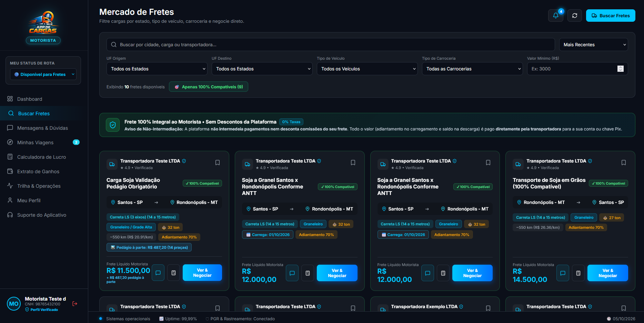Click the Valor Mínimo stepper arrows

(621, 69)
